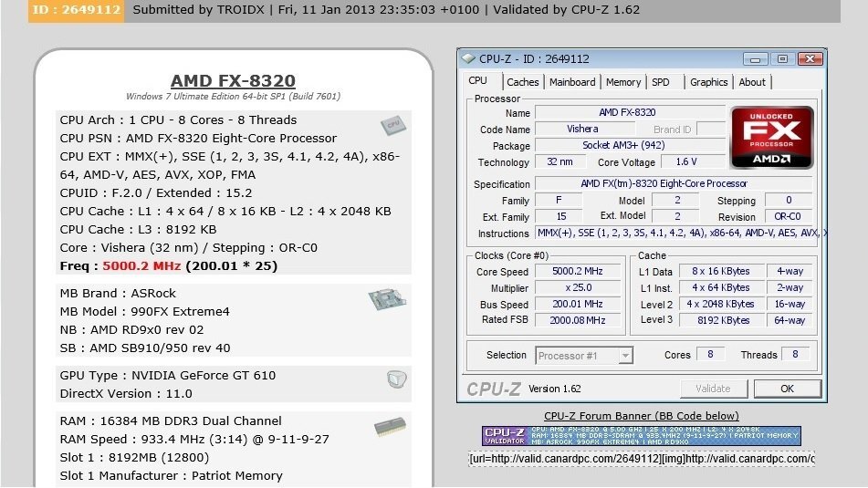Click the Validate button
This screenshot has width=868, height=488.
713,389
